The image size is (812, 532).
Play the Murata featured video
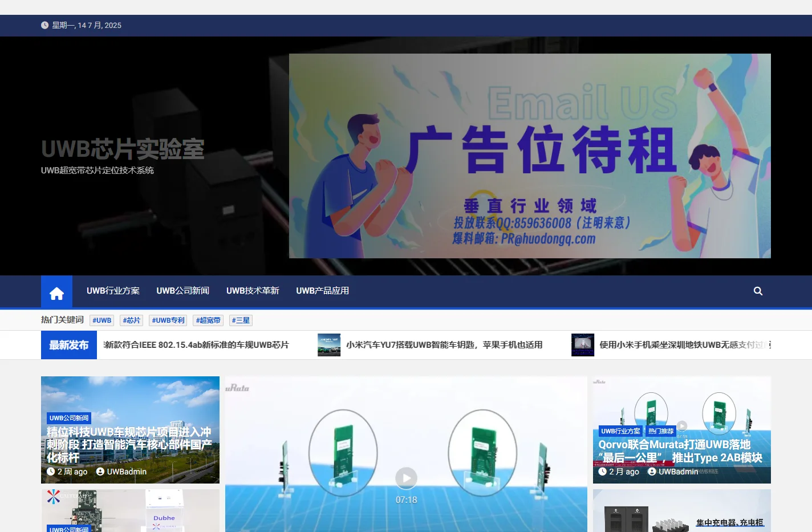(406, 478)
